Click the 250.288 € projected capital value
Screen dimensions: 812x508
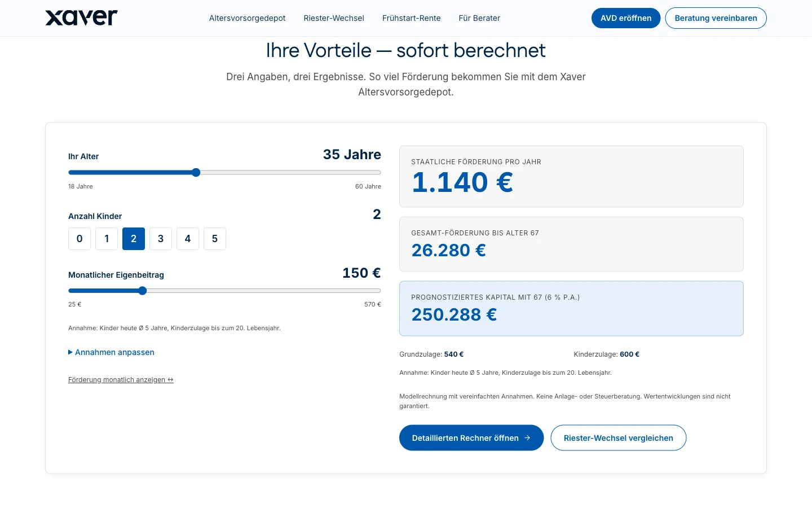pyautogui.click(x=454, y=314)
